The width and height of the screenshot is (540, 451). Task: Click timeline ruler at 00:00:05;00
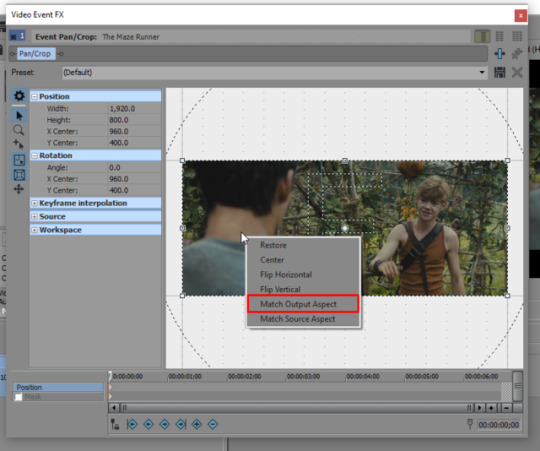(x=422, y=377)
